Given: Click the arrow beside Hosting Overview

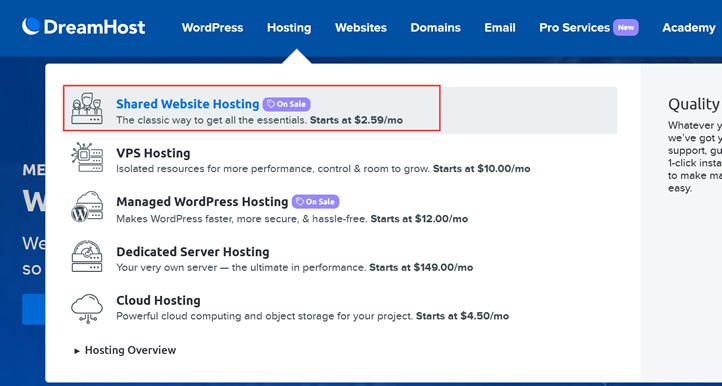Looking at the screenshot, I should point(77,351).
